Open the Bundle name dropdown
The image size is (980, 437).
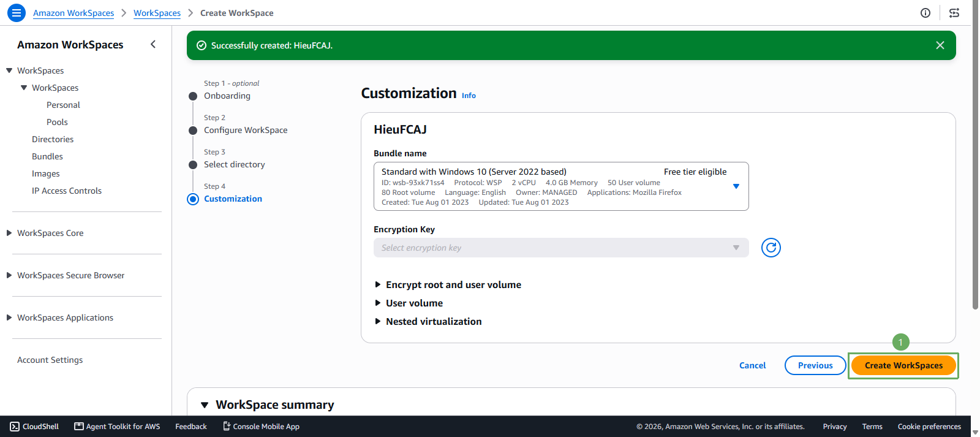561,186
